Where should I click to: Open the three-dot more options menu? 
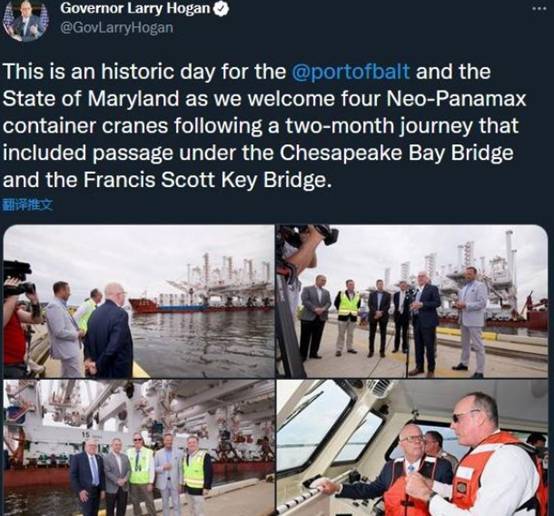click(541, 10)
